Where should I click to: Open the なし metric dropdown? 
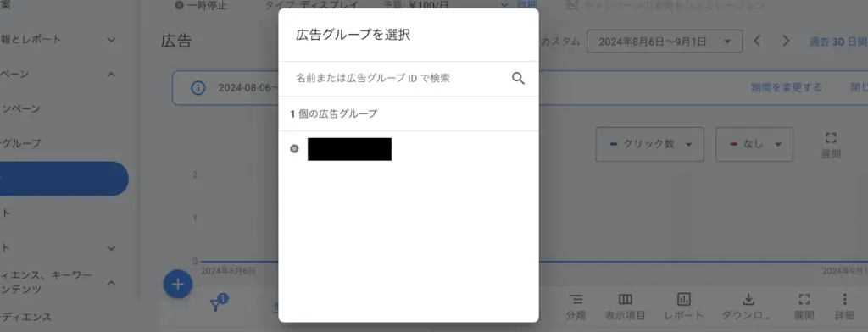[754, 145]
